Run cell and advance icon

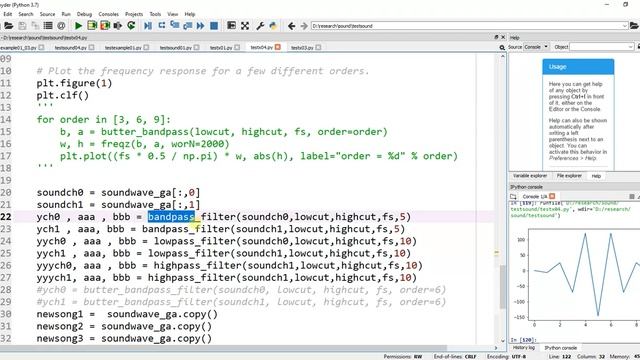[105, 26]
